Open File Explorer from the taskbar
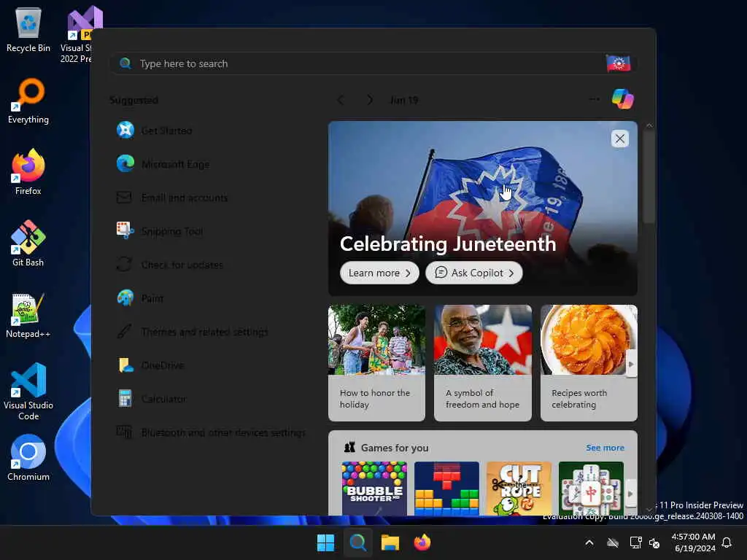The width and height of the screenshot is (747, 560). 390,542
